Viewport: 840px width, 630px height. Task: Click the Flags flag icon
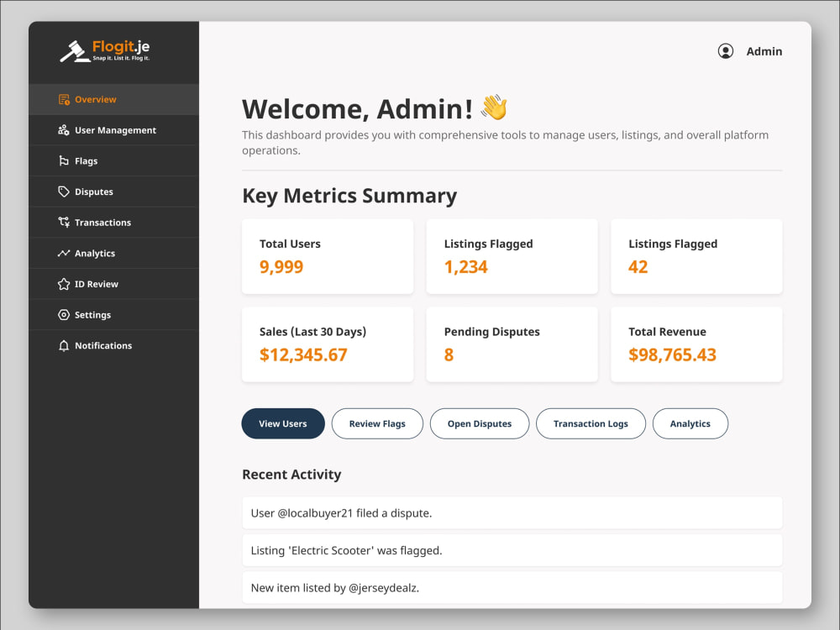pyautogui.click(x=64, y=160)
